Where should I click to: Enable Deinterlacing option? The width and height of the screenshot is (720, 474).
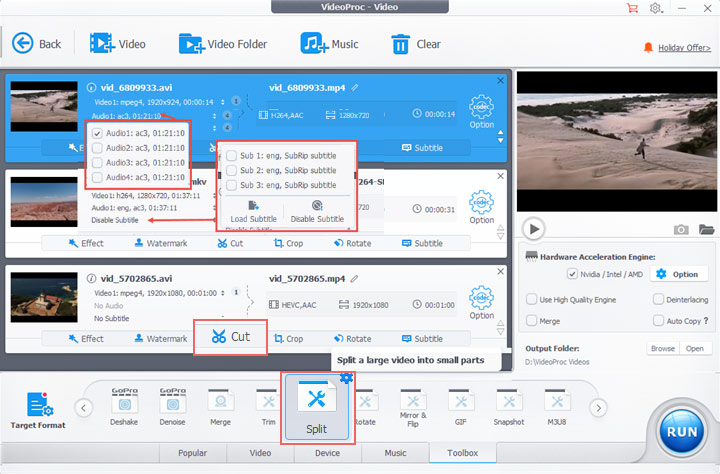pyautogui.click(x=658, y=299)
